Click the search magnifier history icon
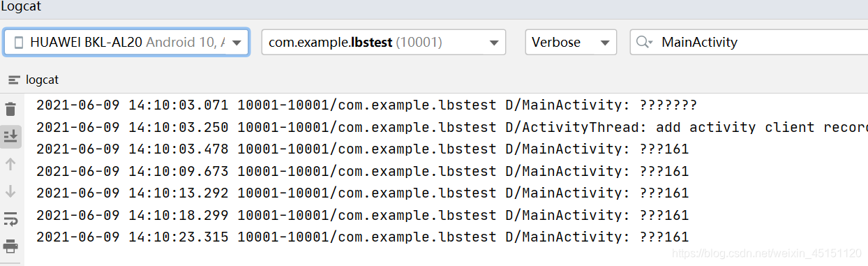The width and height of the screenshot is (868, 266). 644,43
